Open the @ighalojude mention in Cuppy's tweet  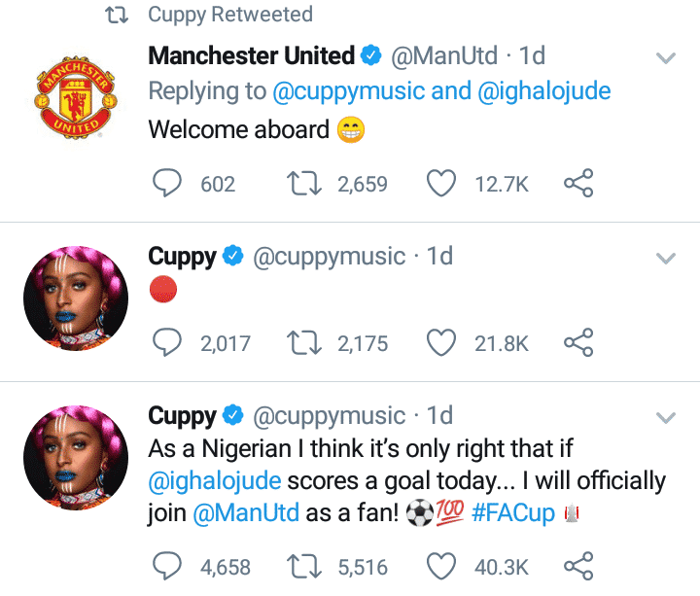click(x=215, y=481)
